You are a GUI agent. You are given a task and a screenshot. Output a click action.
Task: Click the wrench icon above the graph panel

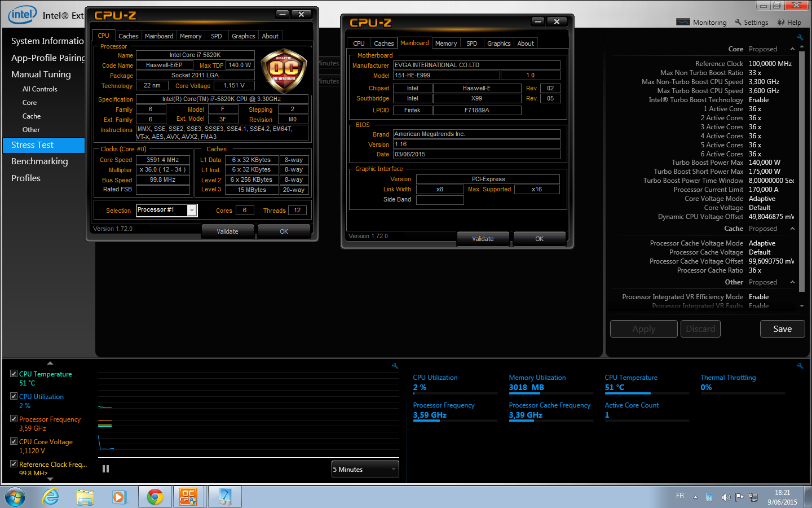pos(395,366)
